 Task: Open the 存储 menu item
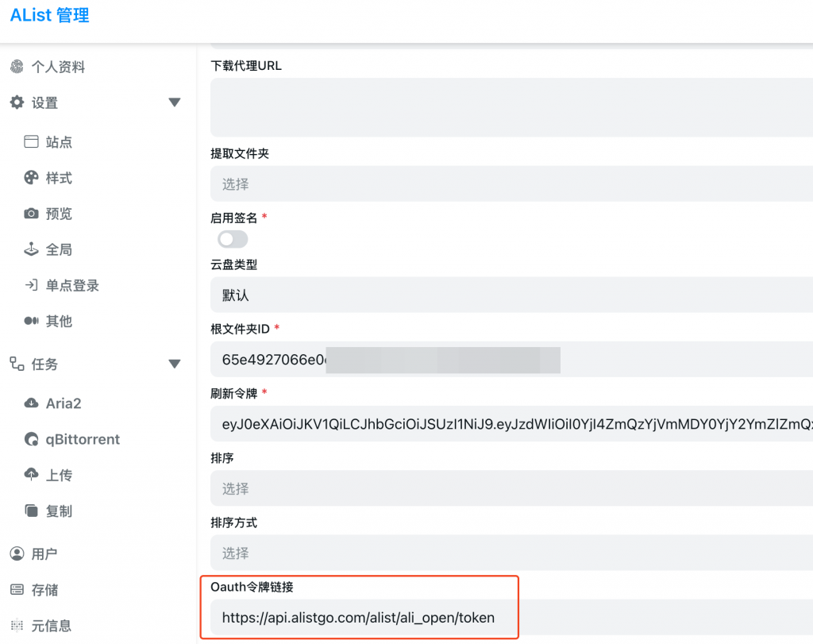point(44,590)
